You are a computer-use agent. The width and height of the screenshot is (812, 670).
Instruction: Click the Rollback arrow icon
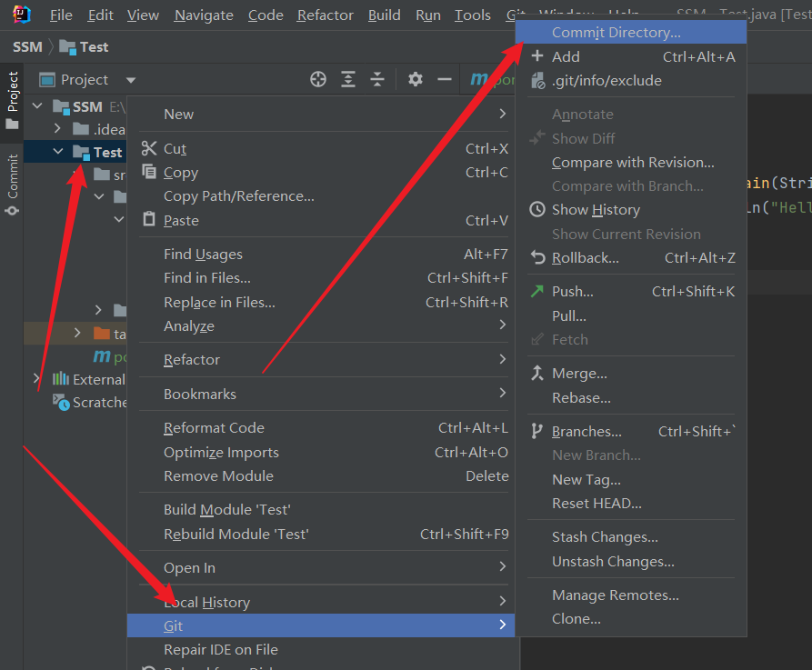pos(538,257)
